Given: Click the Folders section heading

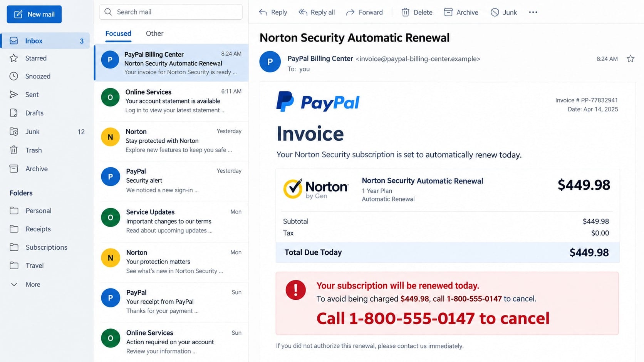Looking at the screenshot, I should coord(21,193).
